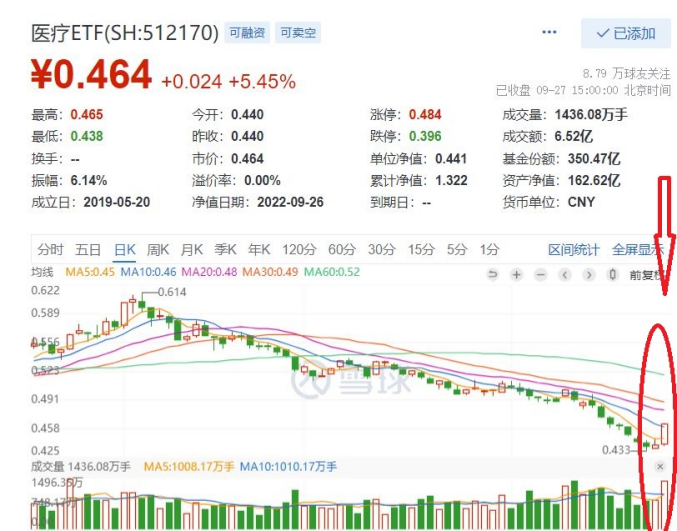Screen dimensions: 677x531
Task: Click the 最低 value 0.438
Action: (x=87, y=136)
